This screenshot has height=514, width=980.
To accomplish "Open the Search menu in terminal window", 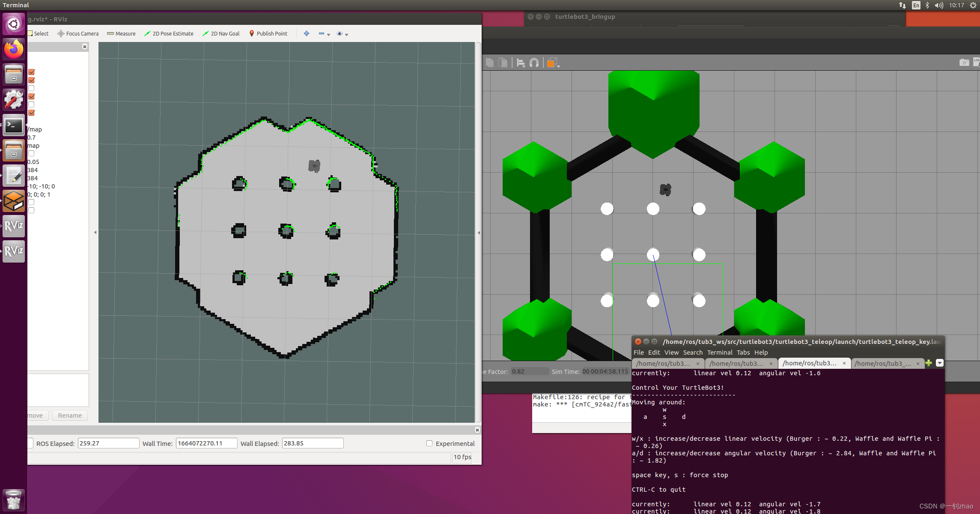I will tap(692, 353).
